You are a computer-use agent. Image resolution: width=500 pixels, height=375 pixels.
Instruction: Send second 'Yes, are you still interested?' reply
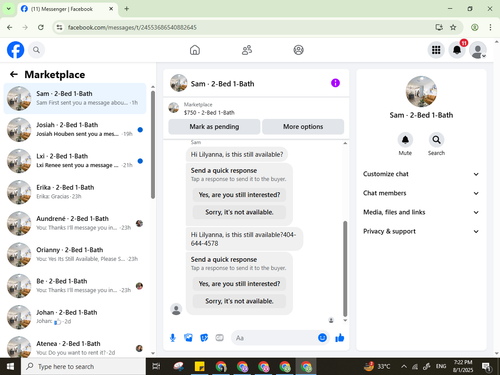tap(239, 284)
